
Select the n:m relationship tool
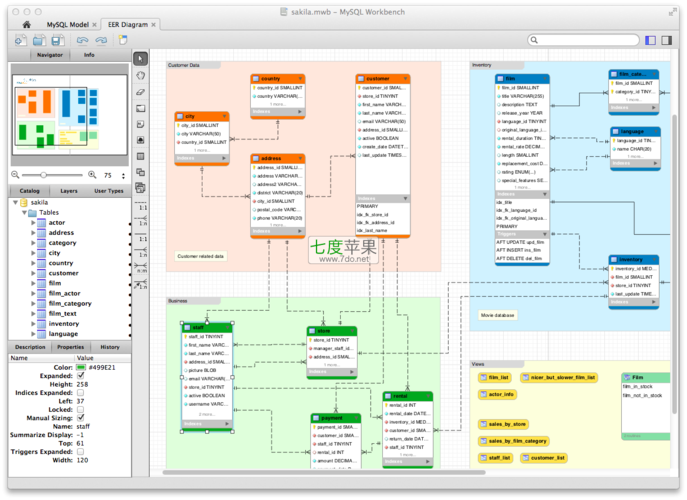pyautogui.click(x=141, y=268)
